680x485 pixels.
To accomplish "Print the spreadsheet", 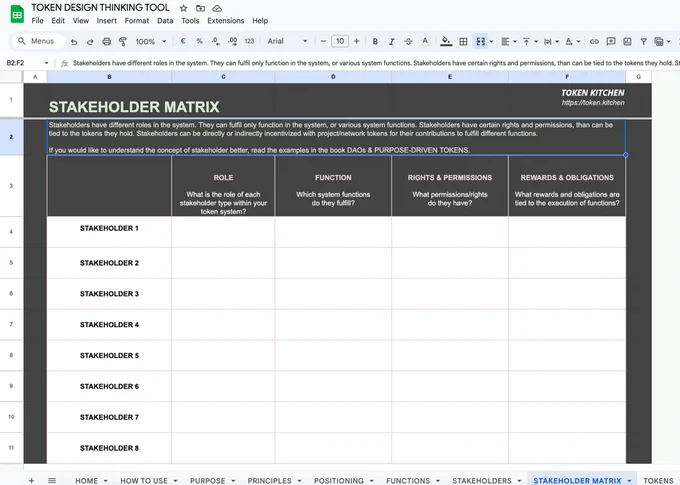I will click(107, 42).
